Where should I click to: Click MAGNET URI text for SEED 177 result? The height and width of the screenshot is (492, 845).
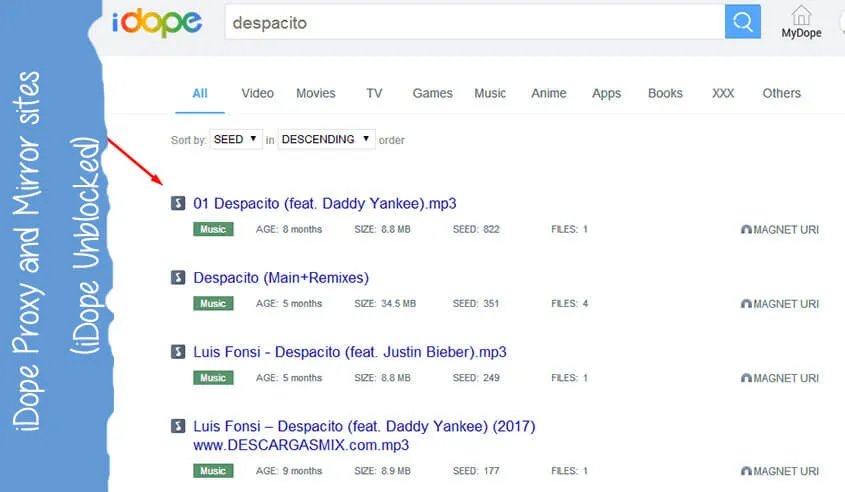[786, 471]
